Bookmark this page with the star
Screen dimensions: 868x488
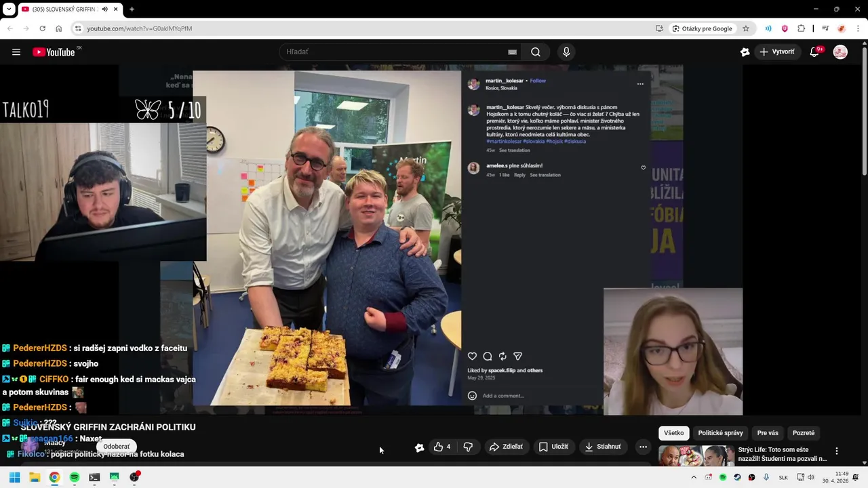pos(746,28)
